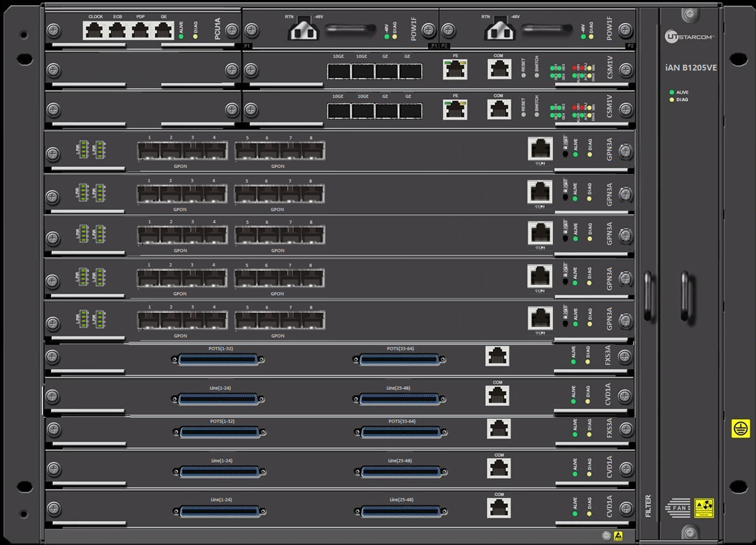Click the yellow grounding symbol on the right rail
Viewport: 756px width, 545px height.
pos(740,428)
